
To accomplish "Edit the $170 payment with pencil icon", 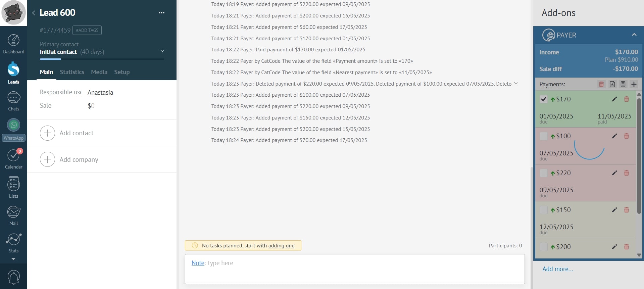I will click(x=614, y=99).
